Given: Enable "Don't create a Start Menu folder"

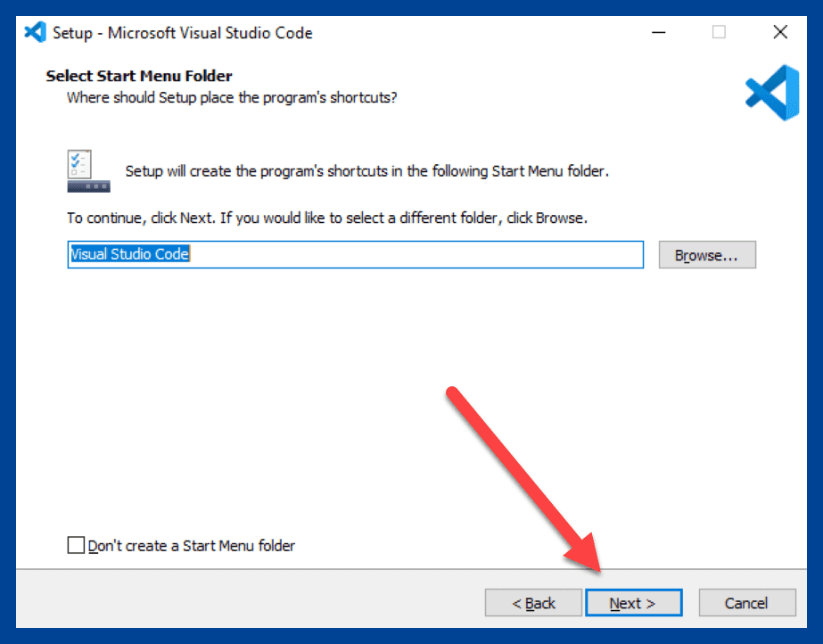Looking at the screenshot, I should (76, 546).
